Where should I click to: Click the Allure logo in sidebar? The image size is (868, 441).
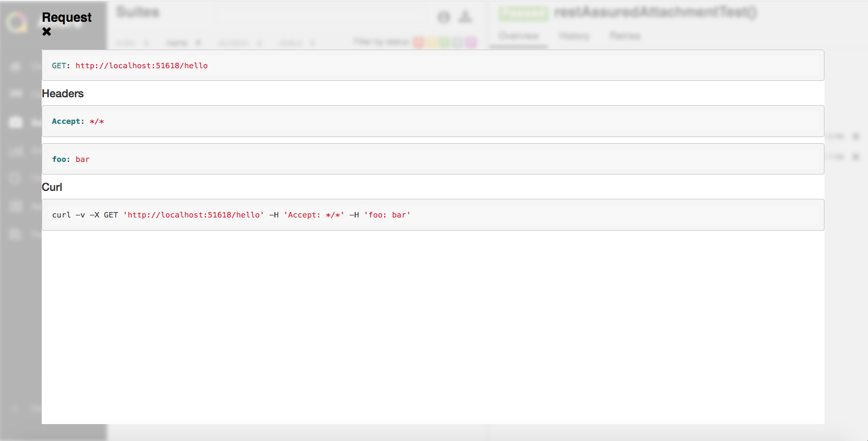pos(16,22)
